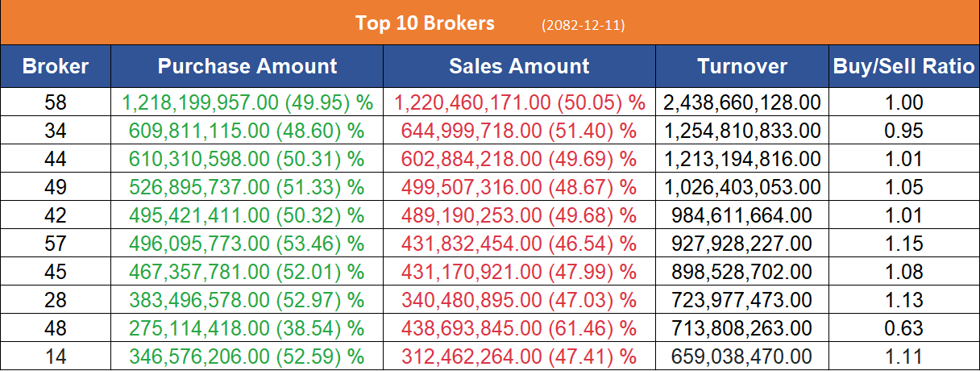Select broker number 45 cell
The image size is (980, 371).
tap(56, 272)
